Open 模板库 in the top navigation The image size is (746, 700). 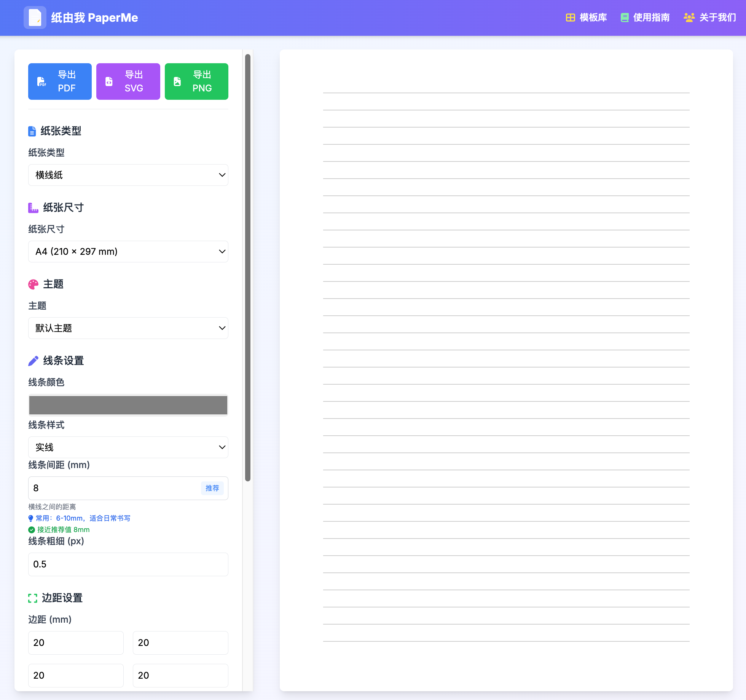pos(587,18)
